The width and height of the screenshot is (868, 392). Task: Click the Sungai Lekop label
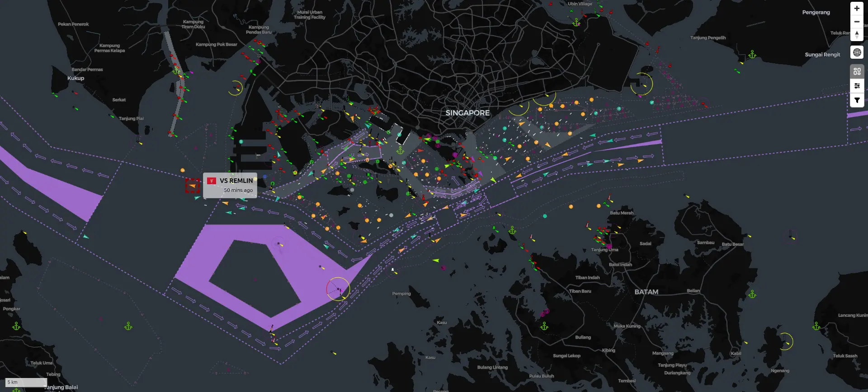566,356
